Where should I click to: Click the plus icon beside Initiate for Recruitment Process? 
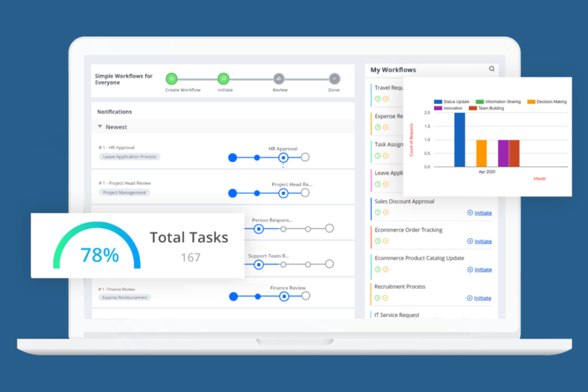(470, 298)
